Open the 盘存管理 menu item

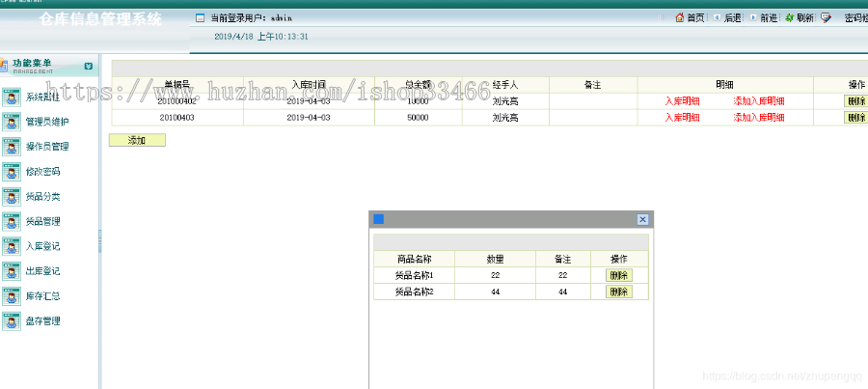(x=42, y=321)
